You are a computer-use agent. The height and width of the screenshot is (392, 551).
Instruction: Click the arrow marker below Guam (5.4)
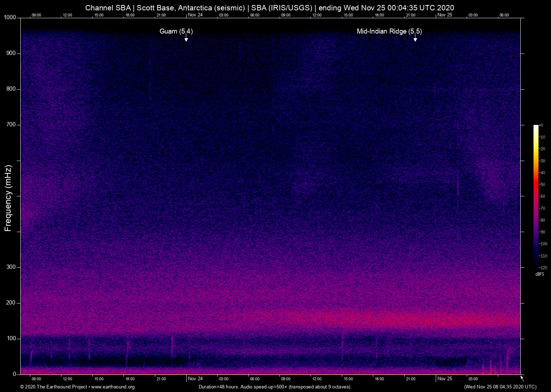click(186, 39)
